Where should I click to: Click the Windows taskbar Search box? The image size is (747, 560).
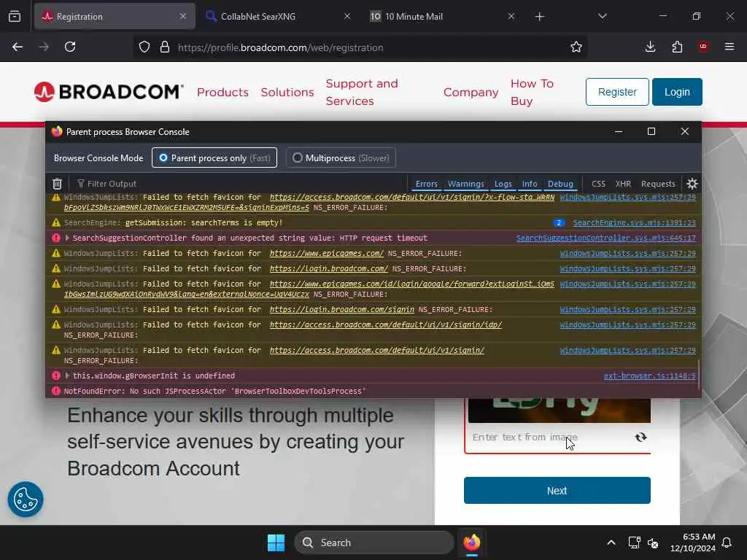point(374,542)
